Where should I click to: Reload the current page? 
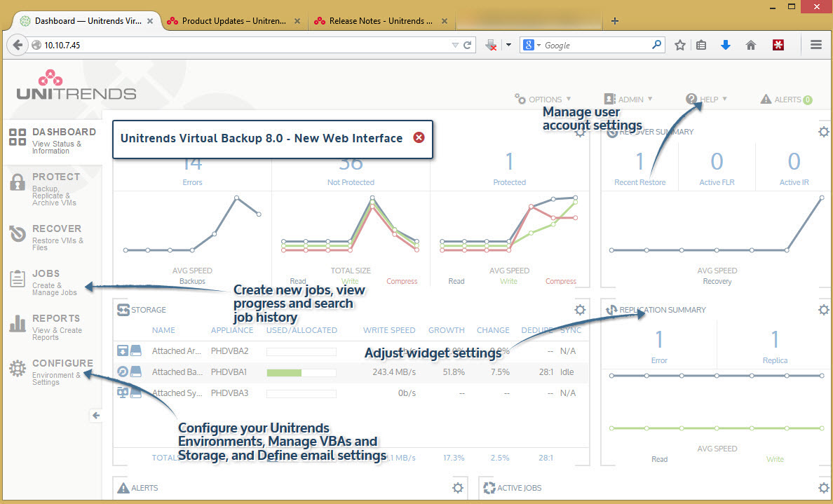pos(468,45)
